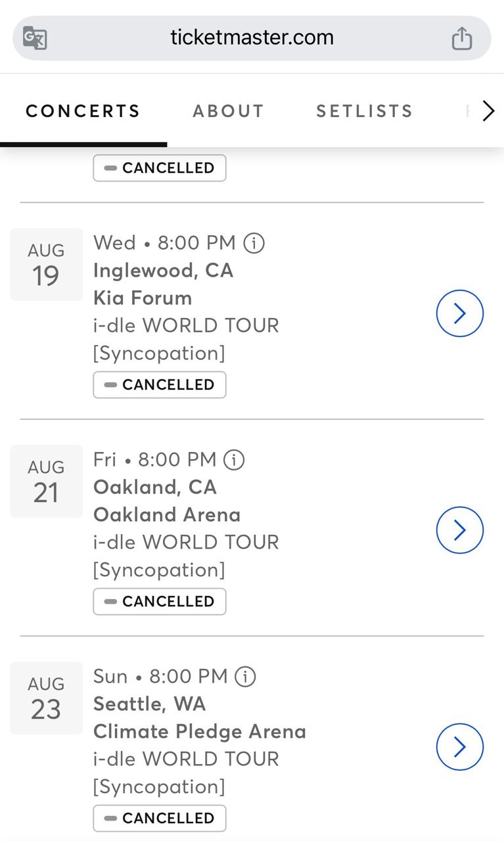Open Oakland Arena event details arrow
The width and height of the screenshot is (504, 841).
click(460, 530)
